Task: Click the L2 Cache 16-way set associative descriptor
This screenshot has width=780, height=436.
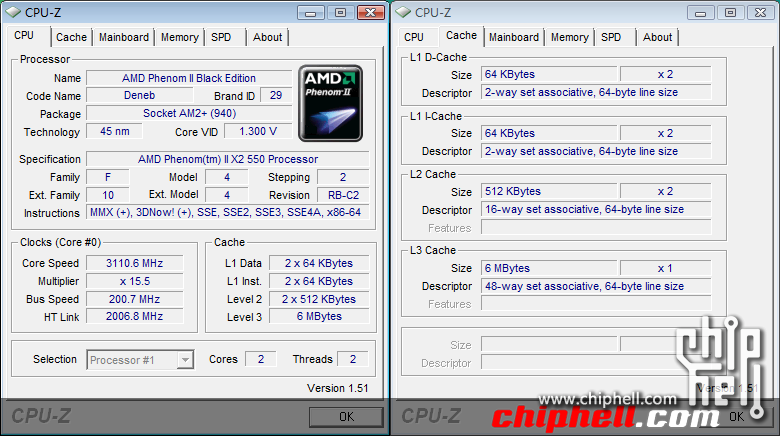Action: 596,209
